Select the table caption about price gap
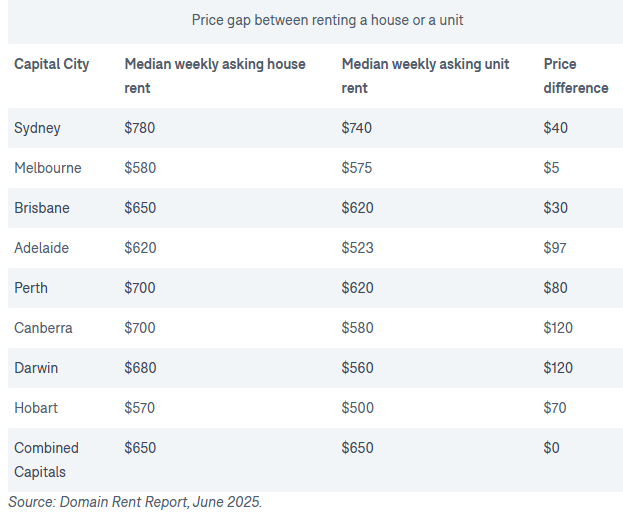The image size is (623, 525). tap(328, 20)
